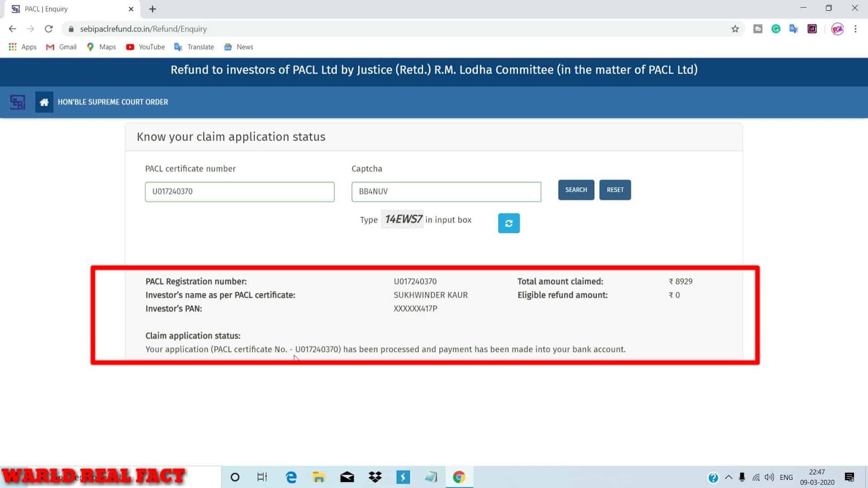This screenshot has height=488, width=868.
Task: Click the SEBI logo icon
Action: (16, 102)
